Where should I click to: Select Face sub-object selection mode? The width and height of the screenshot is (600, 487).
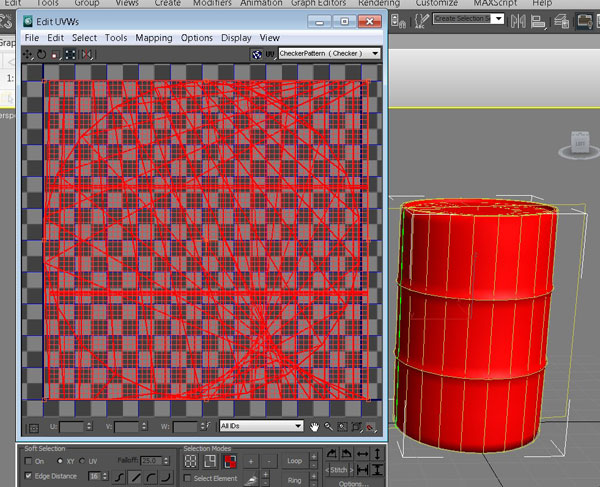tap(230, 462)
